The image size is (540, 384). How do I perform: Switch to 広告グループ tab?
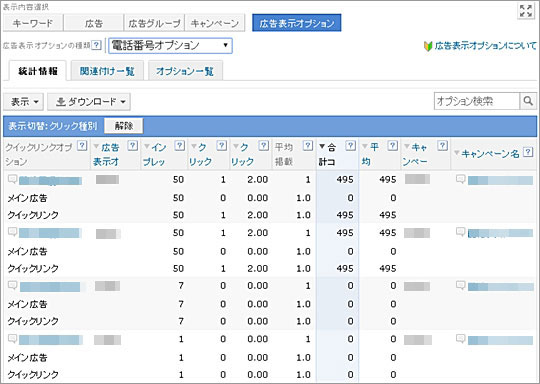(154, 23)
